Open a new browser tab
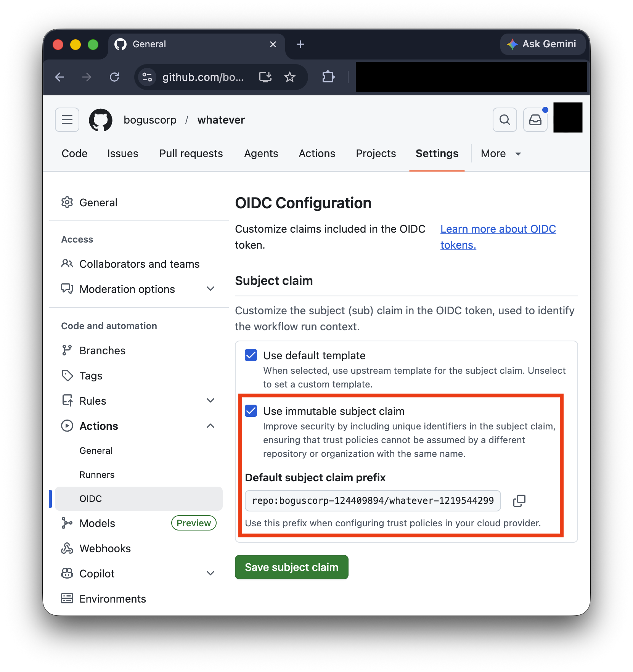Image resolution: width=633 pixels, height=672 pixels. pos(300,44)
